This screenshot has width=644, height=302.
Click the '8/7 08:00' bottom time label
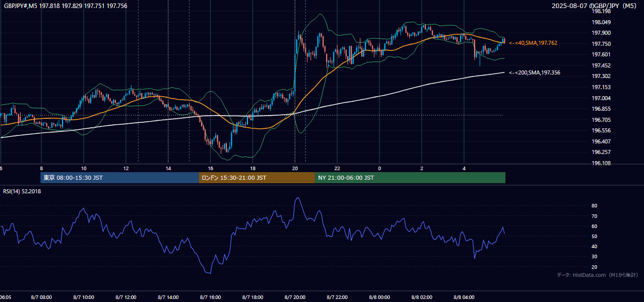pos(41,297)
